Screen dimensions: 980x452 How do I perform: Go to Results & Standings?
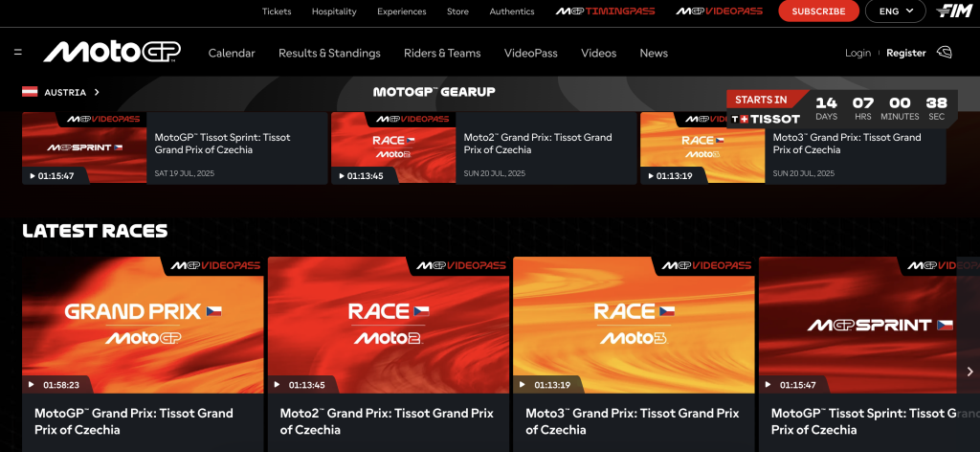point(329,53)
